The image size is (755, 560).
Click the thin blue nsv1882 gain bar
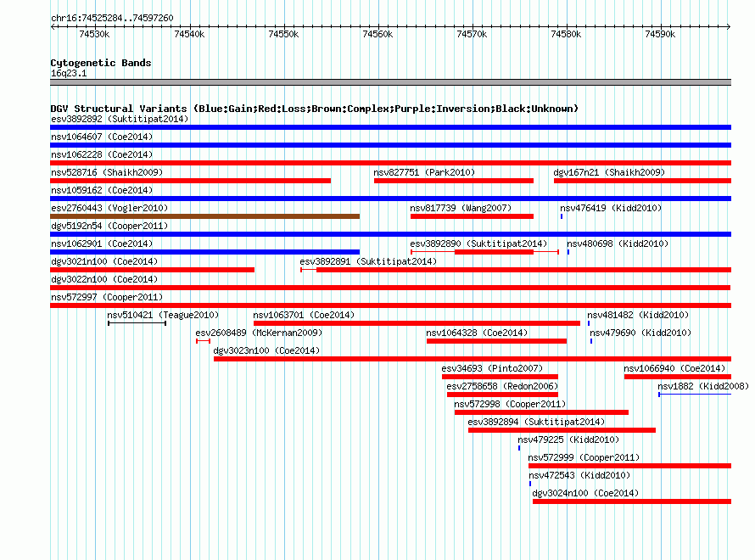[695, 395]
